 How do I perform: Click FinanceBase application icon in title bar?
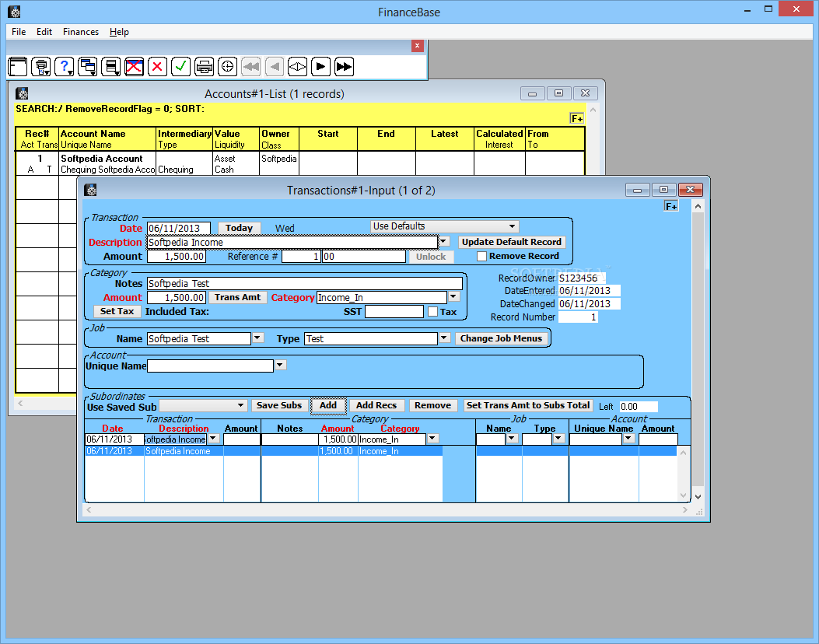click(x=15, y=12)
